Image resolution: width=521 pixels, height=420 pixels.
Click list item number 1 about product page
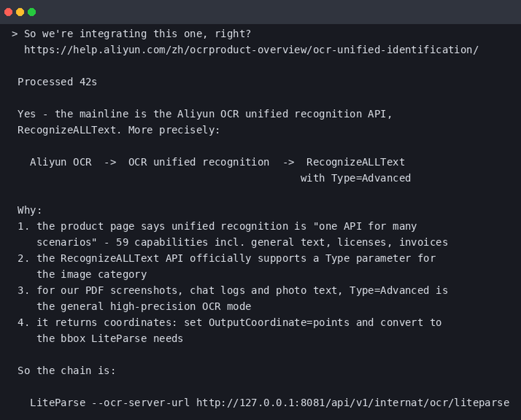tap(233, 234)
